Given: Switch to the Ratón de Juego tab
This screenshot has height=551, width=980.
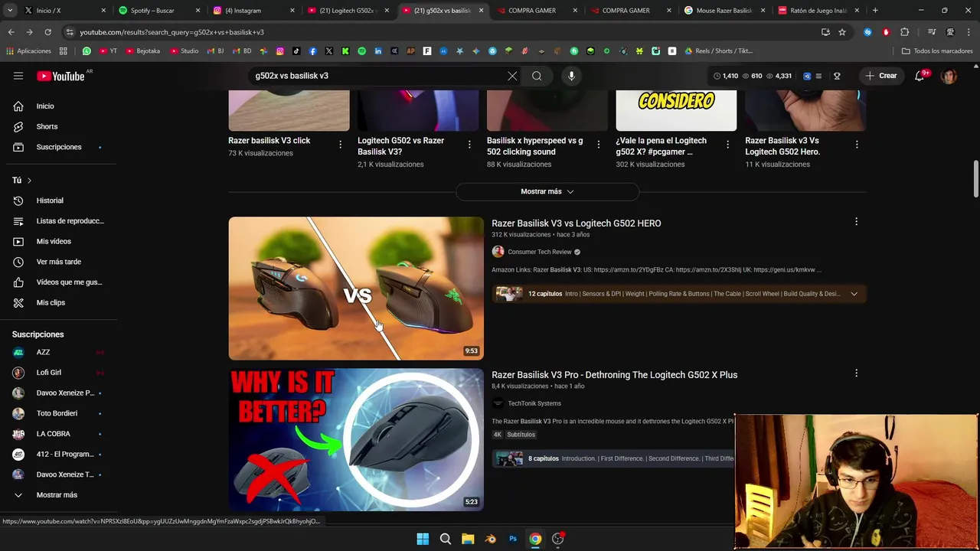Looking at the screenshot, I should [x=818, y=11].
